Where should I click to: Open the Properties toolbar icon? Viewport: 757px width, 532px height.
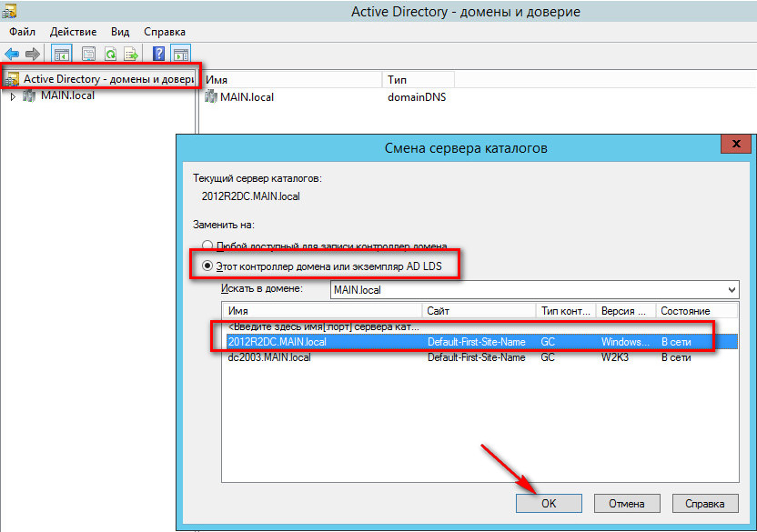(x=88, y=54)
